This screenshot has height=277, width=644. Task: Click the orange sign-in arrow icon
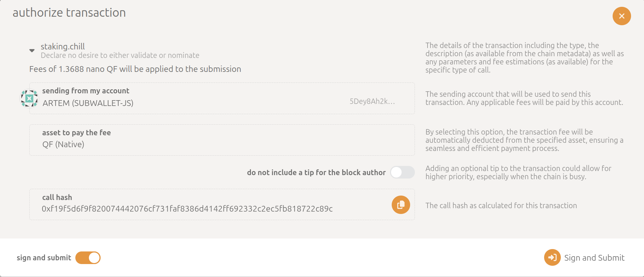coord(552,258)
